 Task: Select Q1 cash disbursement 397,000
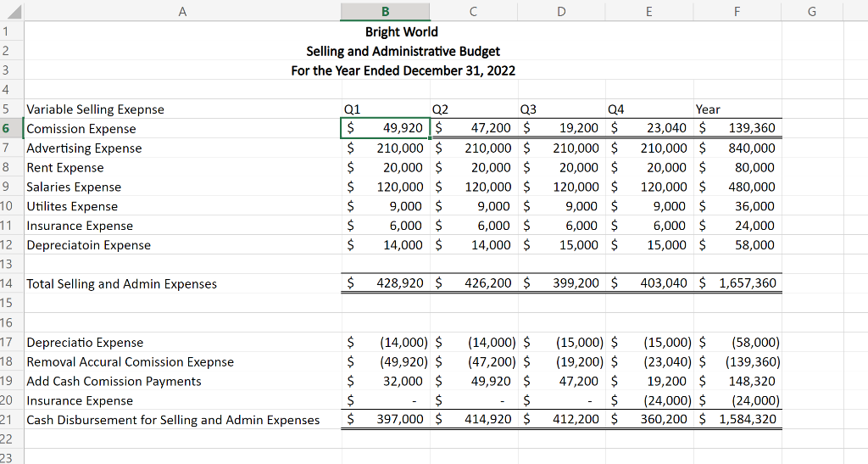pyautogui.click(x=386, y=420)
